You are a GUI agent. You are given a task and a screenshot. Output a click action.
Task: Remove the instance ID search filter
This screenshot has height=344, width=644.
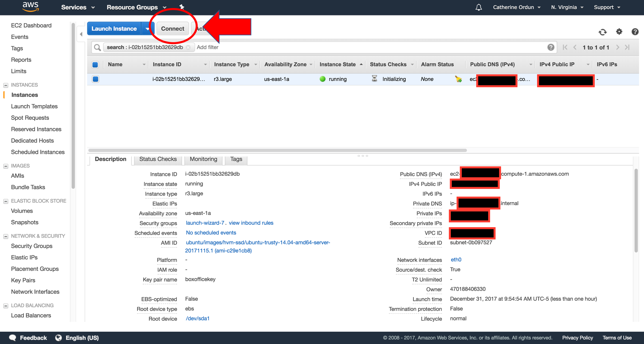[188, 47]
